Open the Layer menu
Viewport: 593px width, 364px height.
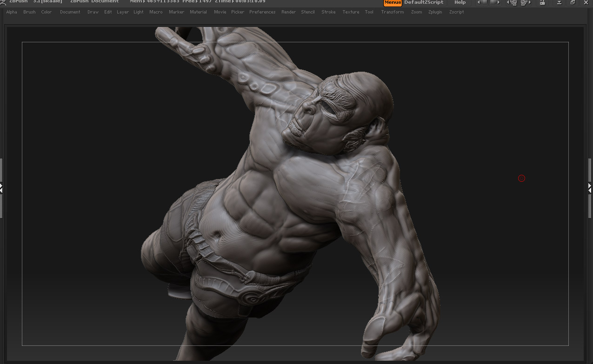(123, 12)
